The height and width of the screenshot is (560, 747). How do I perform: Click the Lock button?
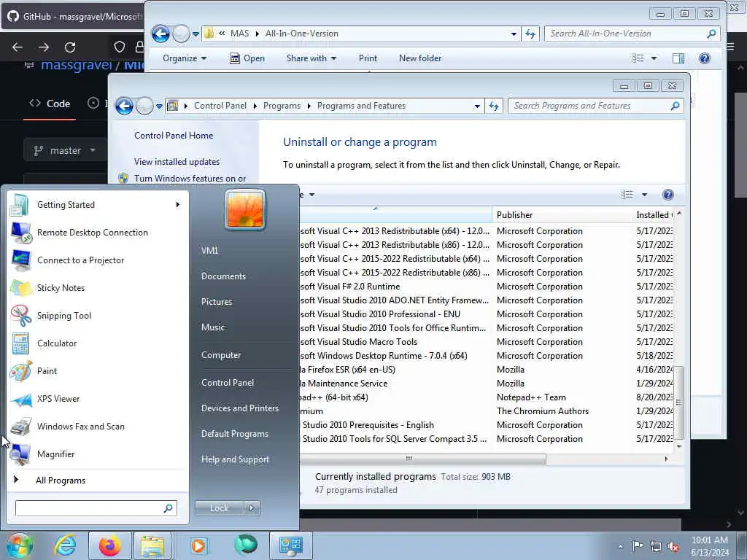point(219,508)
